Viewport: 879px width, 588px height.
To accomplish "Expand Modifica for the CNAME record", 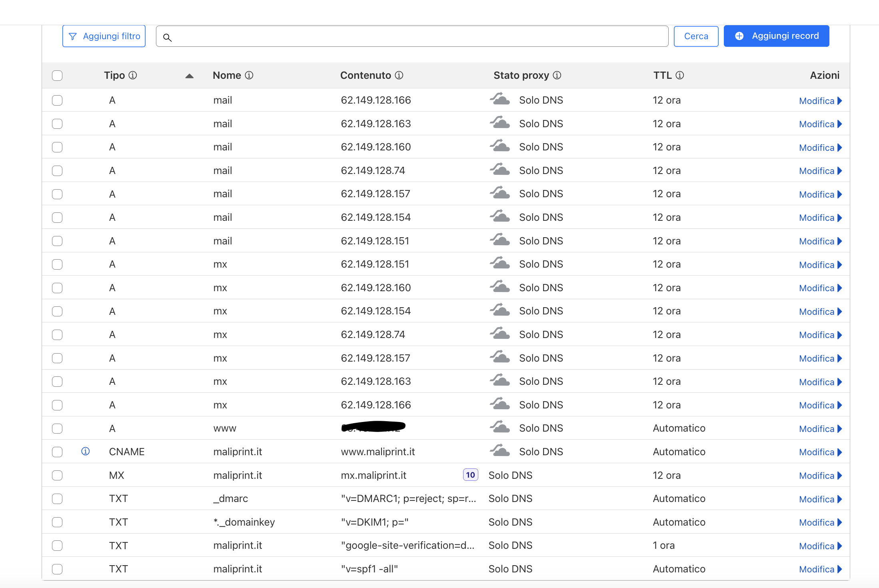I will tap(820, 452).
